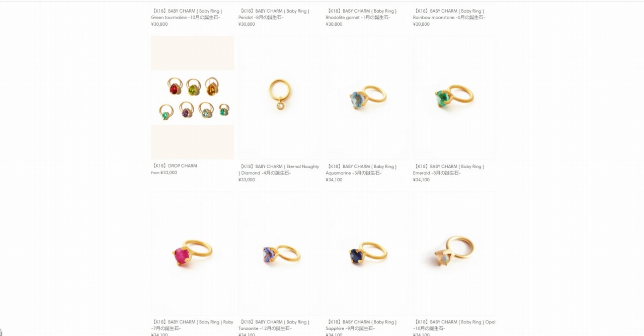This screenshot has width=644, height=336.
Task: Click the Ruby July birthstone title
Action: [x=192, y=325]
